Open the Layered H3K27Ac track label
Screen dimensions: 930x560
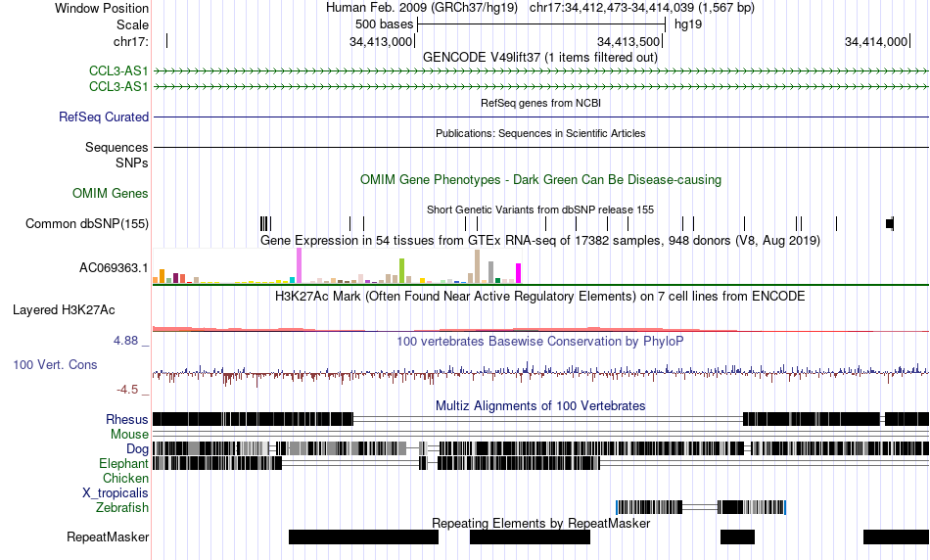pyautogui.click(x=64, y=309)
